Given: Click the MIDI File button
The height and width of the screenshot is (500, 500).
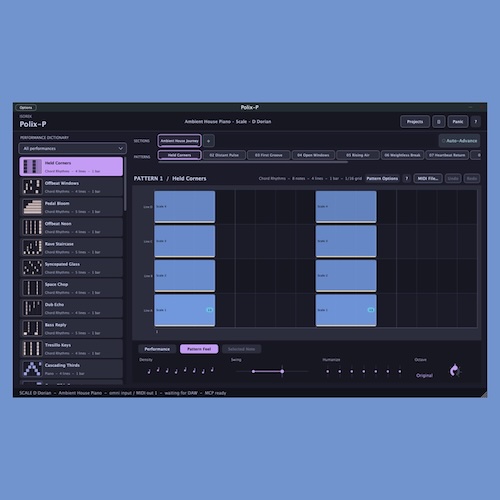Looking at the screenshot, I should point(428,179).
